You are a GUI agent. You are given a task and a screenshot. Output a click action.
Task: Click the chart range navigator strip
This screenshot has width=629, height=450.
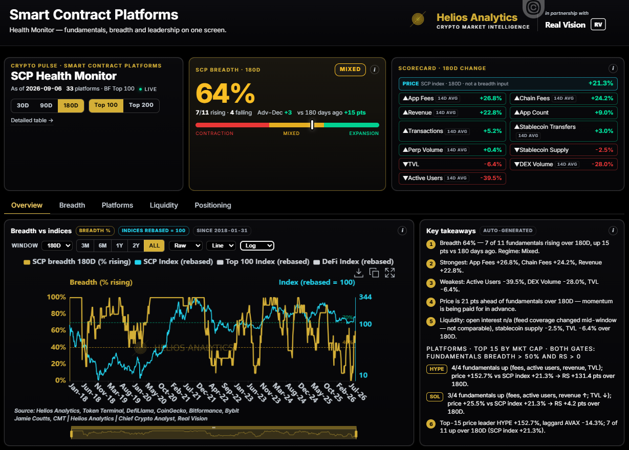(x=214, y=433)
